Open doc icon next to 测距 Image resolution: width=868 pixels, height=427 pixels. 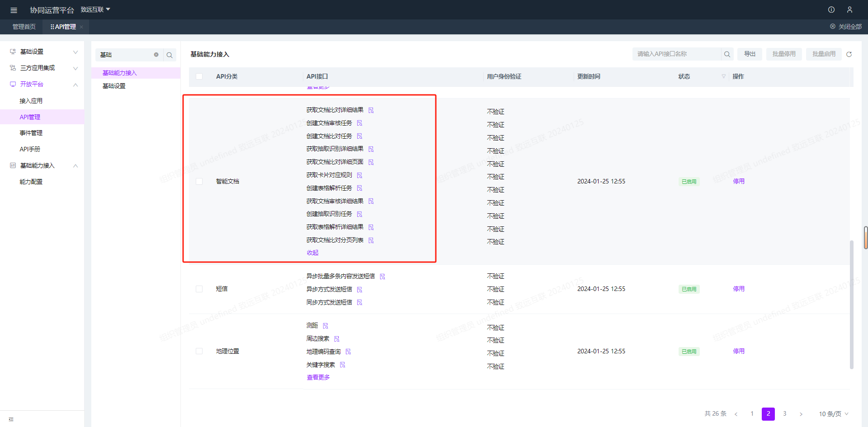[325, 326]
